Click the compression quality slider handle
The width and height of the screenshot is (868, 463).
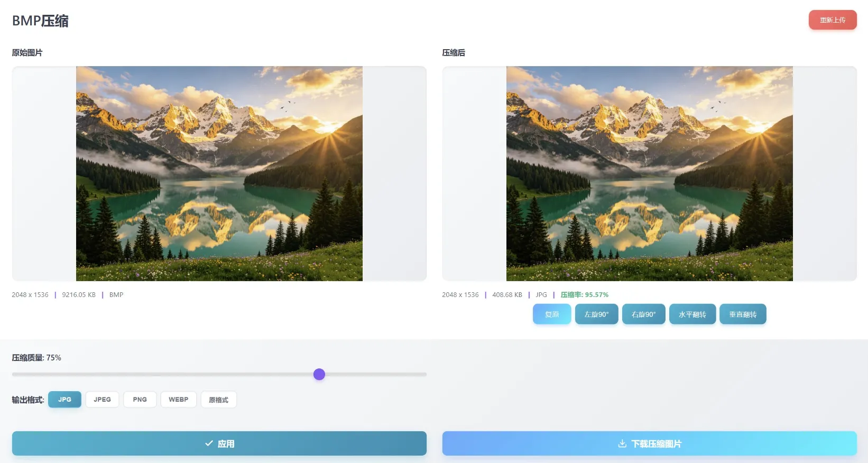pos(319,374)
